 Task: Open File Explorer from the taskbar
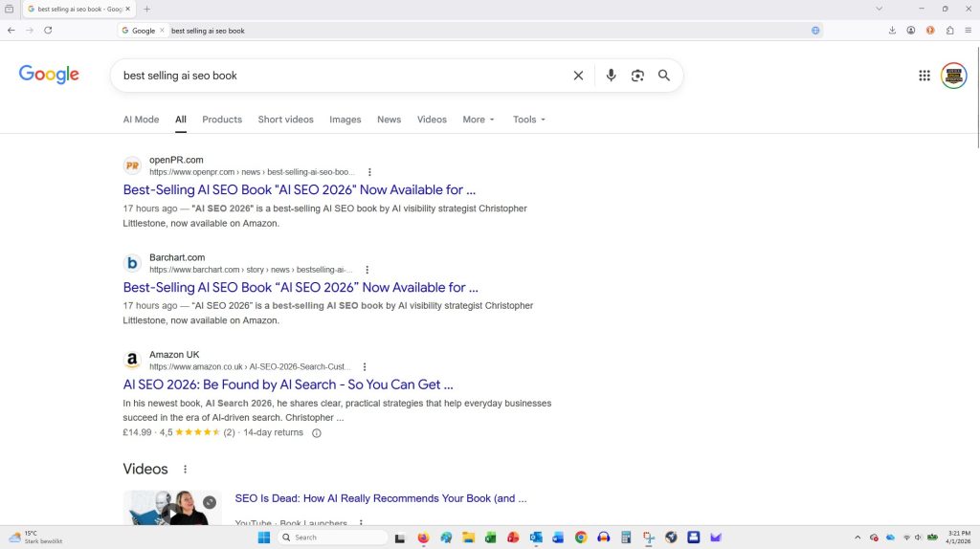pyautogui.click(x=468, y=538)
